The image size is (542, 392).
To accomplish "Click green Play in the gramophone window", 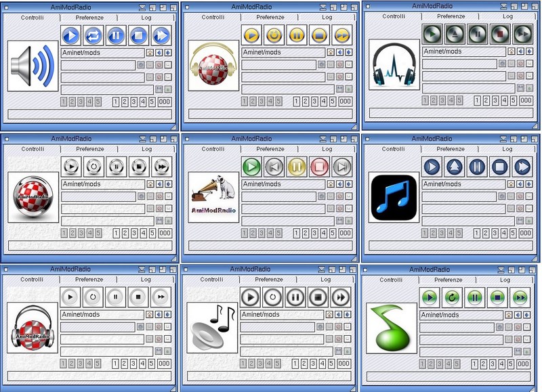I will tap(251, 167).
